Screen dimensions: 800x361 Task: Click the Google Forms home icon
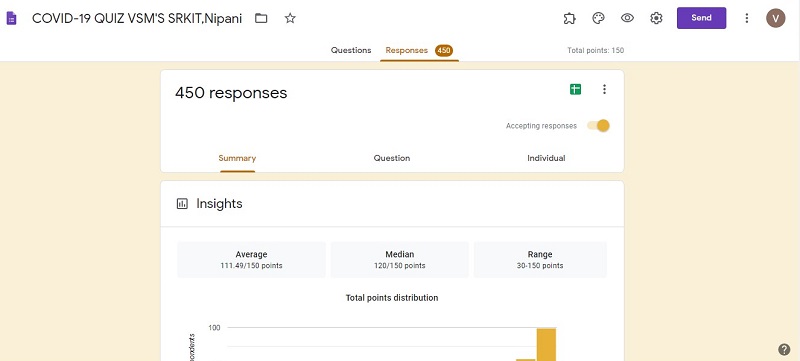point(11,18)
